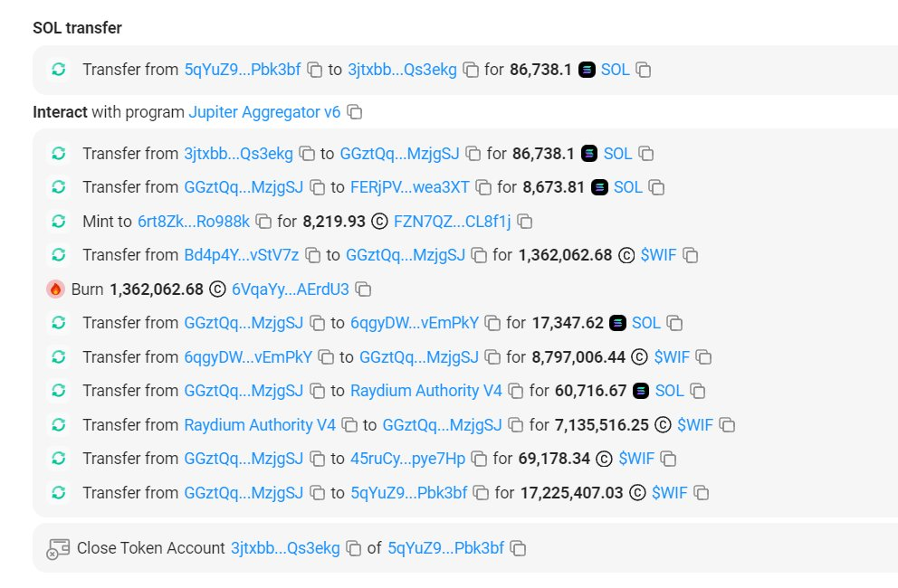Copy $WIF token in 7,135,516.25 row
The image size is (898, 588).
coord(727,425)
